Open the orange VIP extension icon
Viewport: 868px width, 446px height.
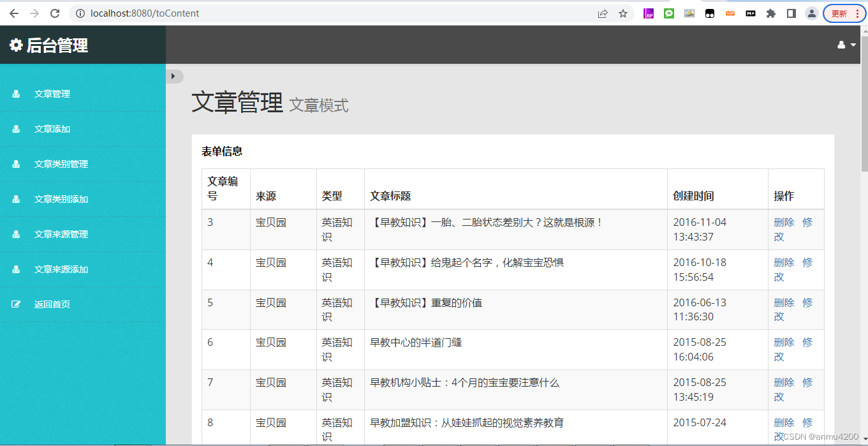click(730, 13)
